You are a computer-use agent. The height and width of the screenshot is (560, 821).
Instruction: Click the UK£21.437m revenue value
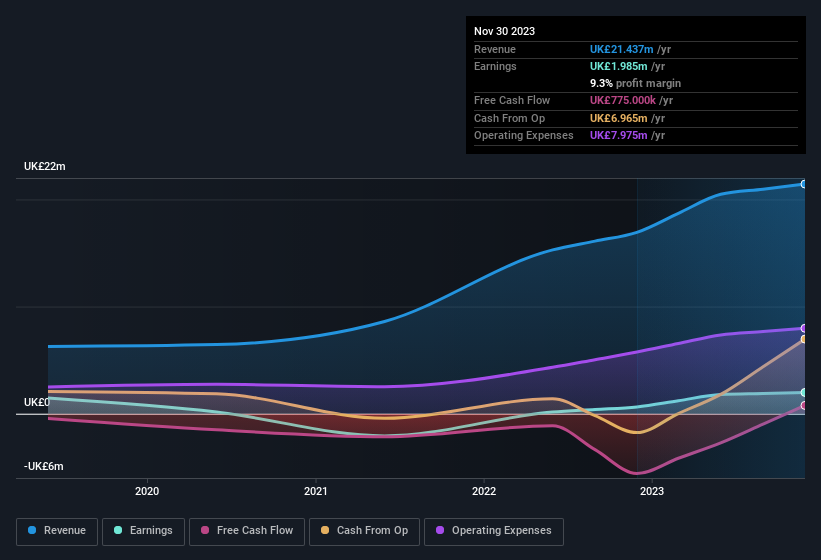pyautogui.click(x=622, y=49)
